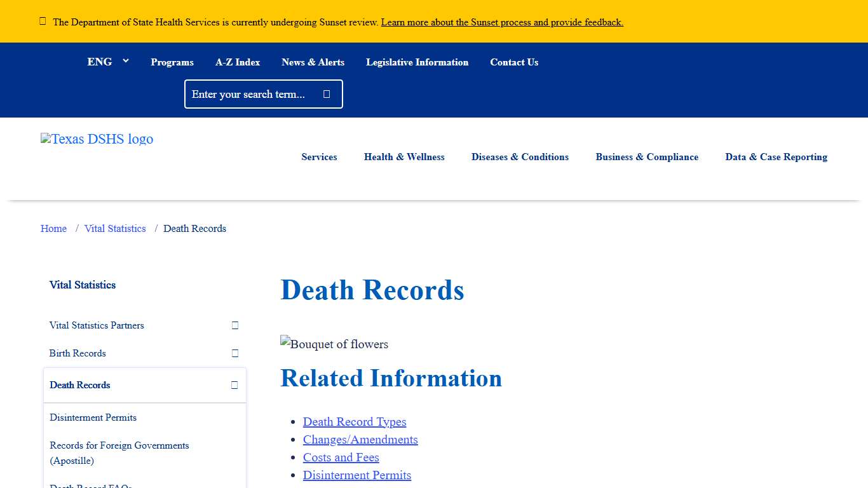Open the Learn more about Sunset process link
This screenshot has width=868, height=488.
tap(501, 22)
